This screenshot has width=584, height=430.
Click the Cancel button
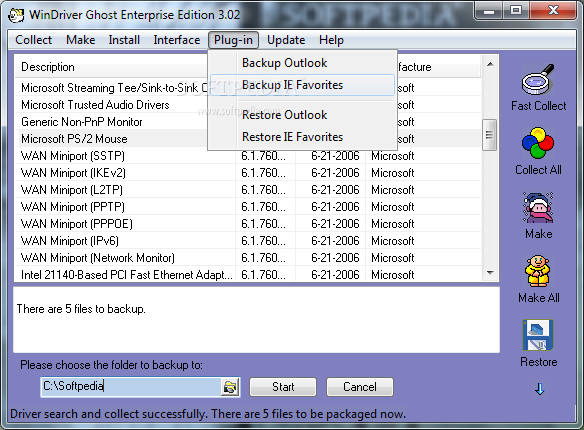(x=360, y=387)
